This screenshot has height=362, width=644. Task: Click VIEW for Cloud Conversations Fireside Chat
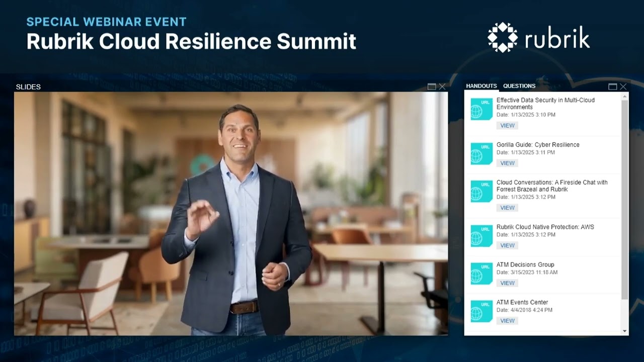click(x=507, y=208)
